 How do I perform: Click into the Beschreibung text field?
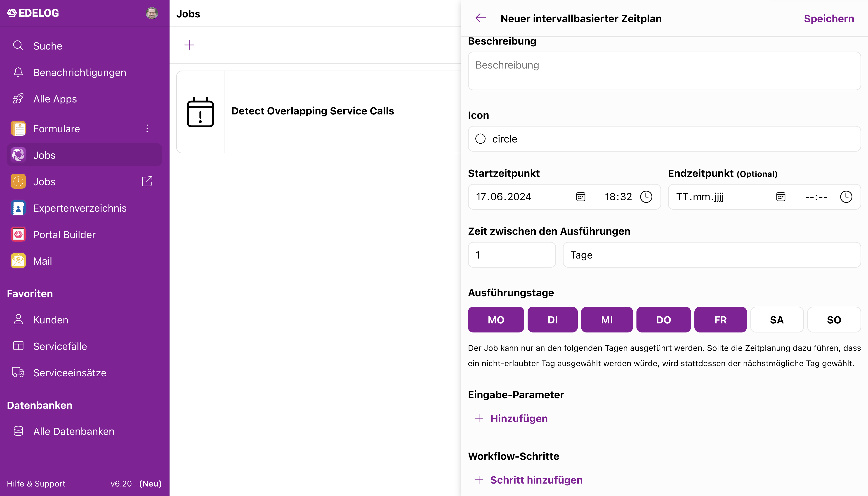tap(664, 71)
